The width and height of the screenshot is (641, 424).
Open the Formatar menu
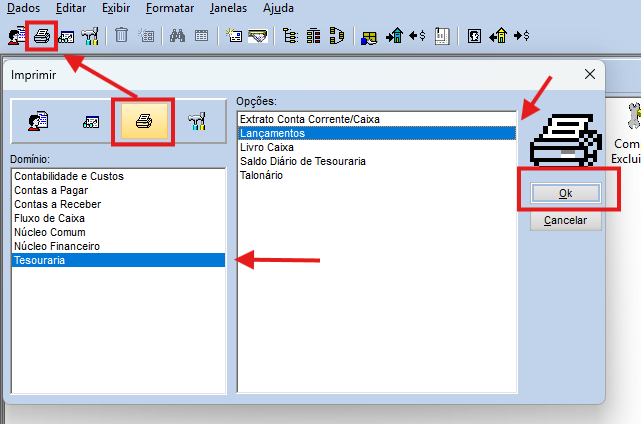(169, 8)
